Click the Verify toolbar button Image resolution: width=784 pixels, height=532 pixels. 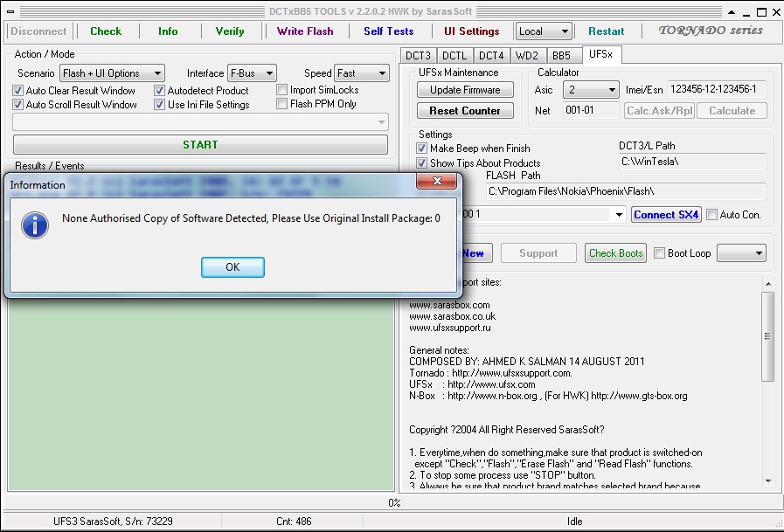[230, 31]
